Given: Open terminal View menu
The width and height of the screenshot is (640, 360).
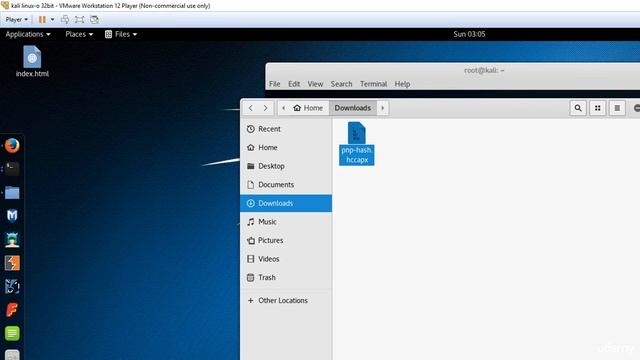Looking at the screenshot, I should point(315,84).
